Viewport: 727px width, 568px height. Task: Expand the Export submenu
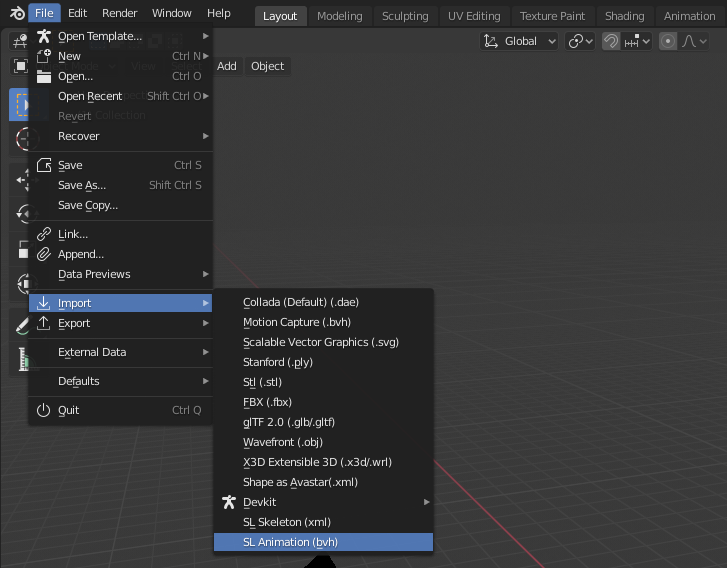121,323
